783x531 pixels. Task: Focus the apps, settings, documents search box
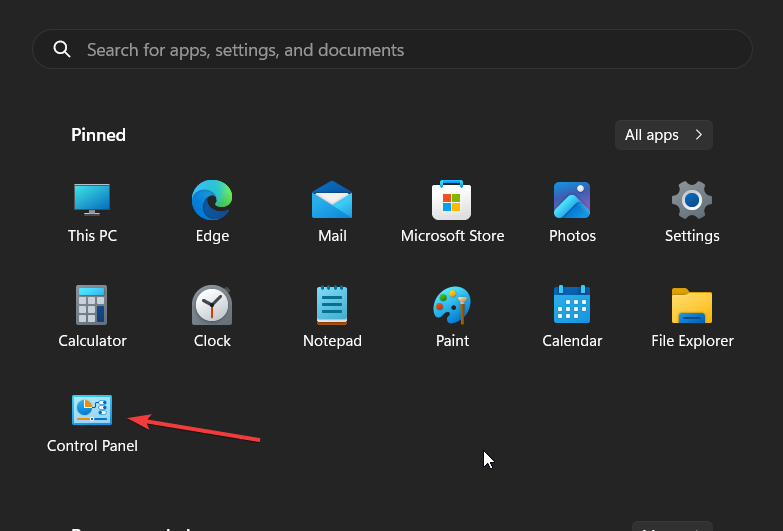(x=400, y=50)
